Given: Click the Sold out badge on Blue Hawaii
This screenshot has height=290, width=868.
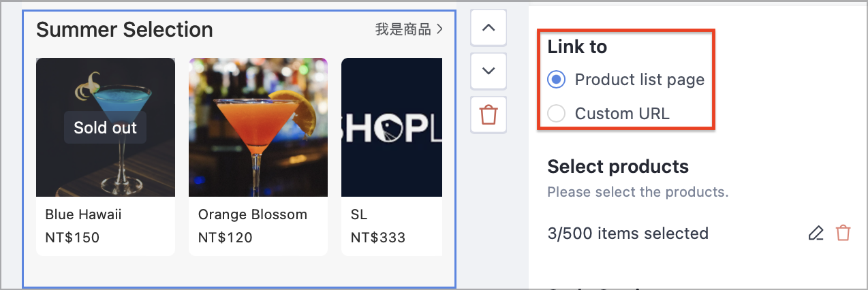Looking at the screenshot, I should coord(106,127).
